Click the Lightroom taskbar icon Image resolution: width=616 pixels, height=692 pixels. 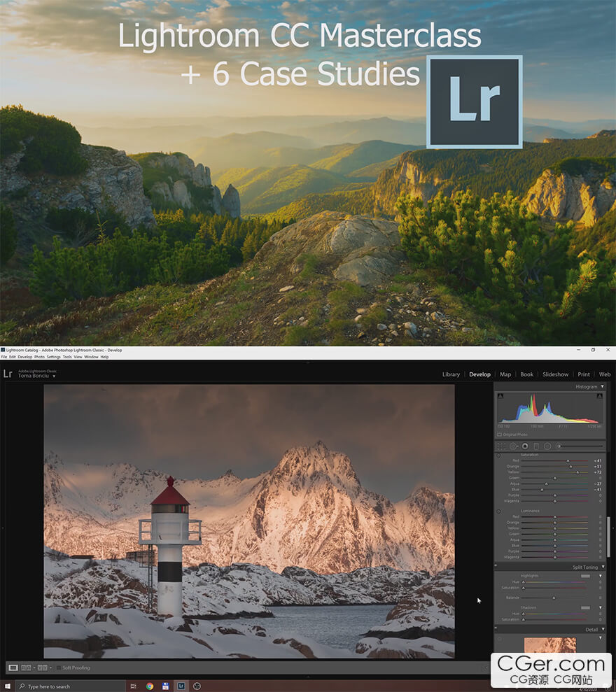click(181, 686)
